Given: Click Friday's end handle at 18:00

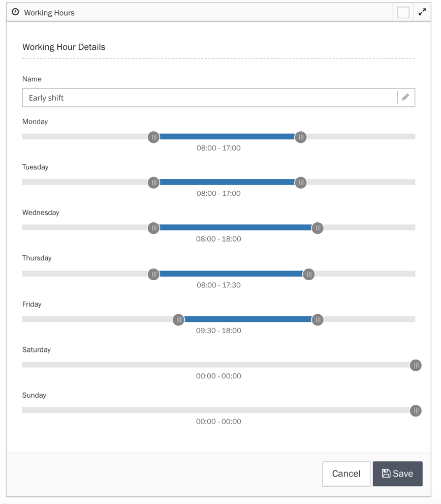Looking at the screenshot, I should click(318, 320).
